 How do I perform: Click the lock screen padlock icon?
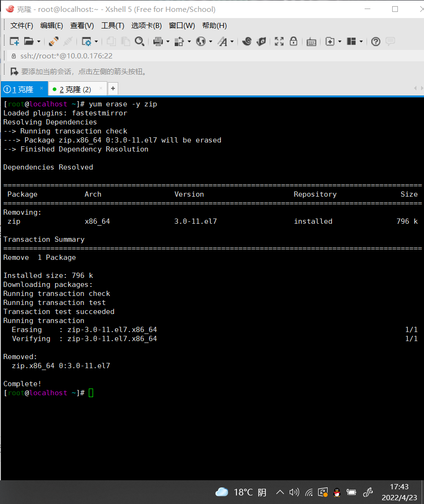click(293, 41)
